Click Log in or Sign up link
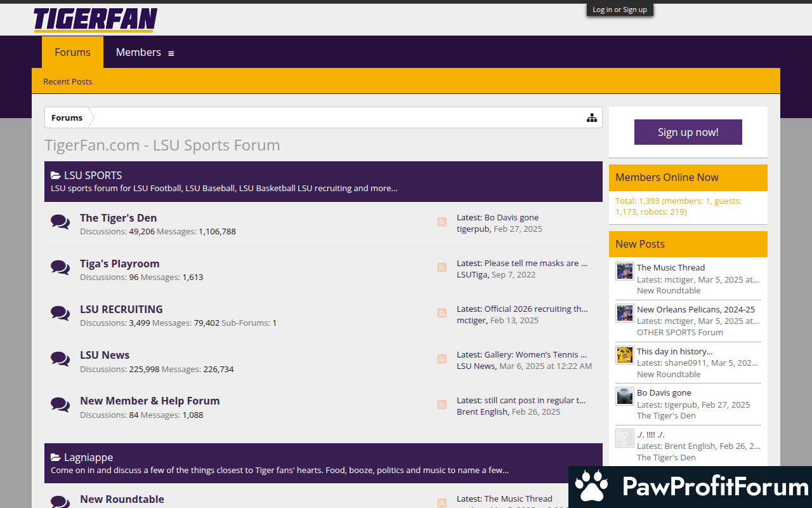Image resolution: width=812 pixels, height=508 pixels. (x=619, y=10)
